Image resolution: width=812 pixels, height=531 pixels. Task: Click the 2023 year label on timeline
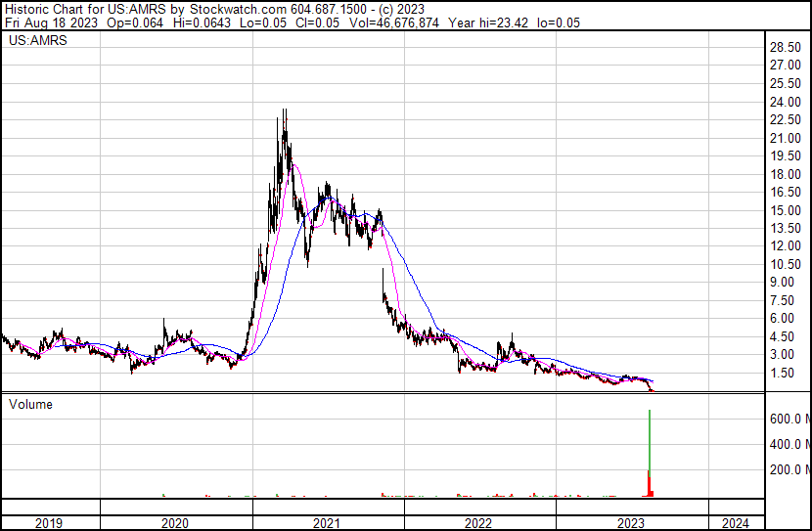[631, 523]
